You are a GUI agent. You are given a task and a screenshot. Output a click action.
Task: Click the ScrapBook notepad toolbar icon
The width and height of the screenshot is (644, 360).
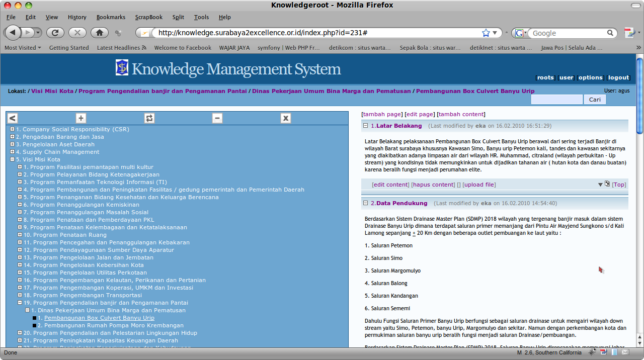coord(629,33)
